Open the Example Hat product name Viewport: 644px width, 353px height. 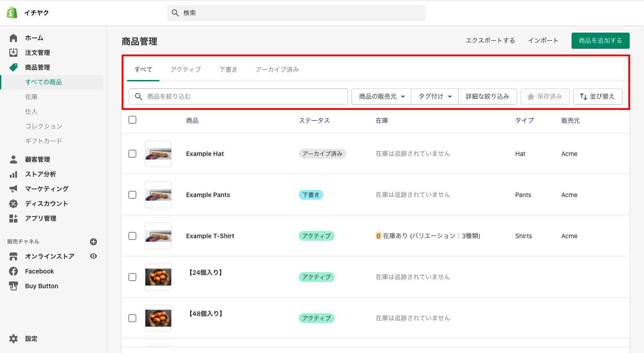(205, 154)
